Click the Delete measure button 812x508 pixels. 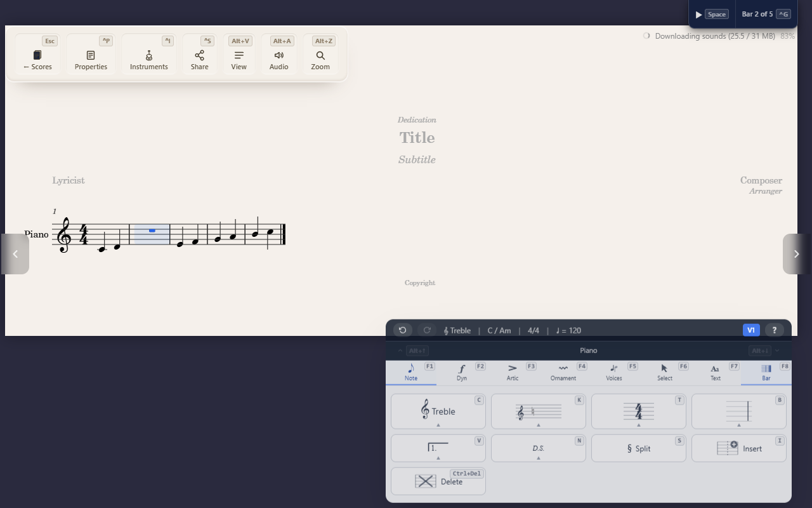click(438, 481)
